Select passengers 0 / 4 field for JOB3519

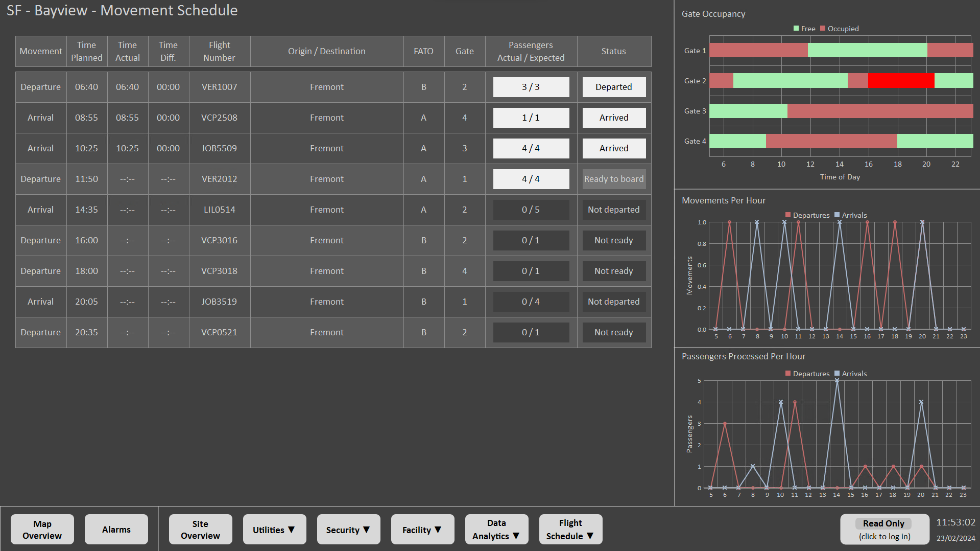(x=531, y=302)
